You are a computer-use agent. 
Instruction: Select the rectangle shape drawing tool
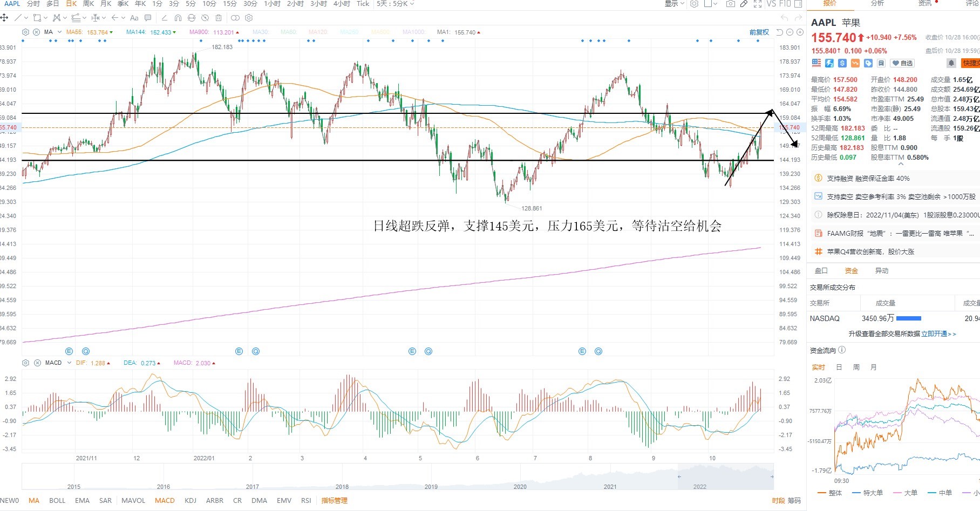click(x=37, y=18)
